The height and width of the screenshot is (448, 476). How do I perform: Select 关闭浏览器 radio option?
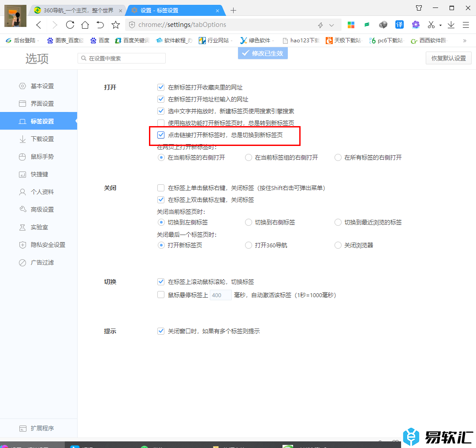pos(338,245)
